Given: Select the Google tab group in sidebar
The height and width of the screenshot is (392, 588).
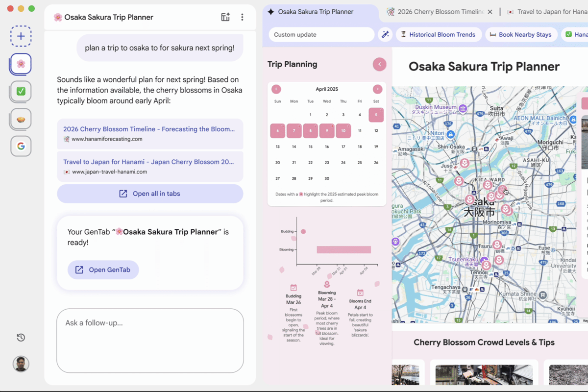Looking at the screenshot, I should [20, 146].
